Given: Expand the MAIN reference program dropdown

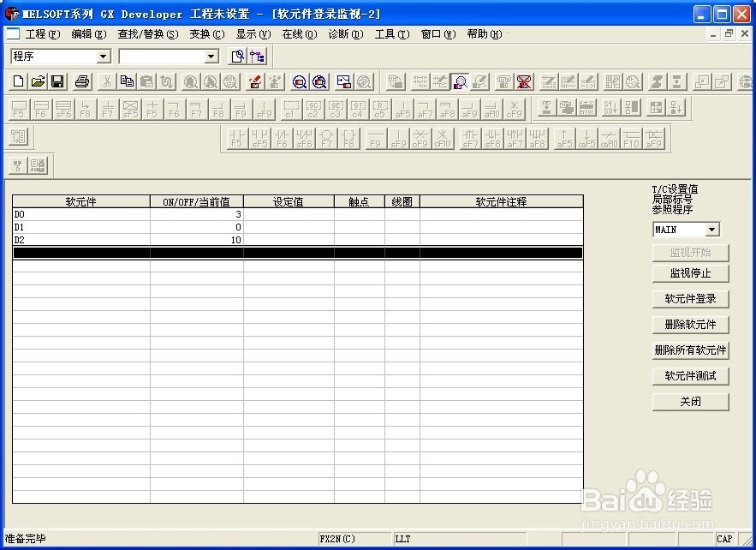Looking at the screenshot, I should pos(712,230).
